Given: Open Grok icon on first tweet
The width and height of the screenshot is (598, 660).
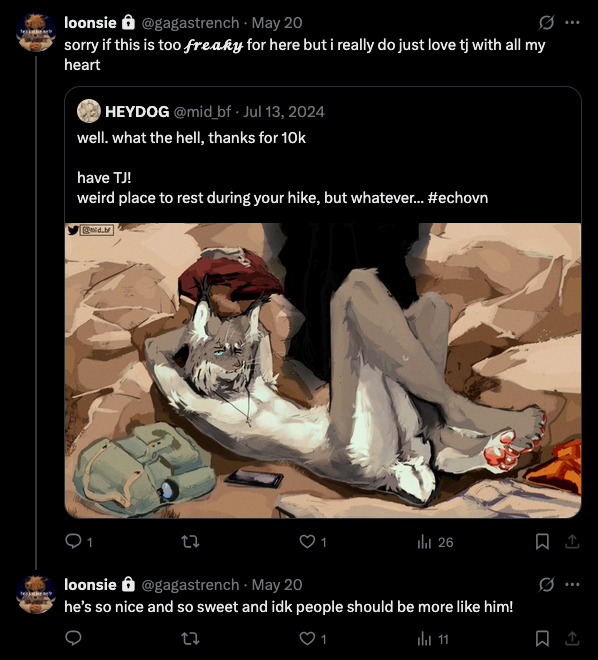Looking at the screenshot, I should (546, 23).
